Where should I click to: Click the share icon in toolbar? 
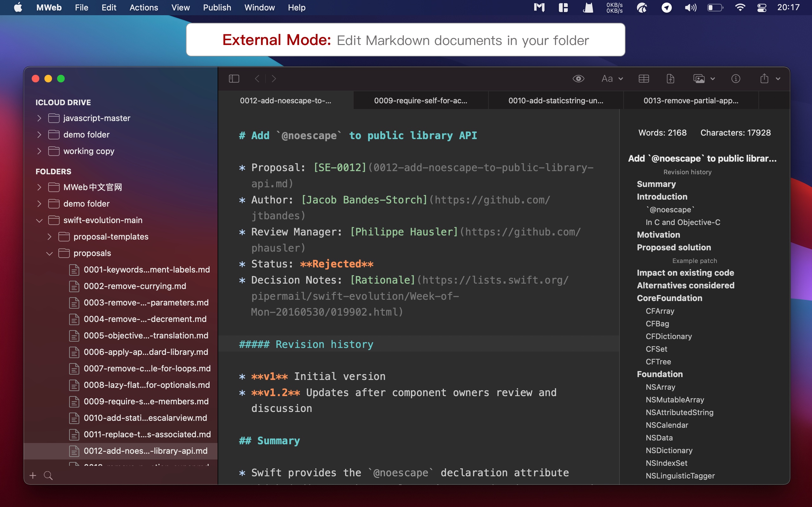coord(764,79)
